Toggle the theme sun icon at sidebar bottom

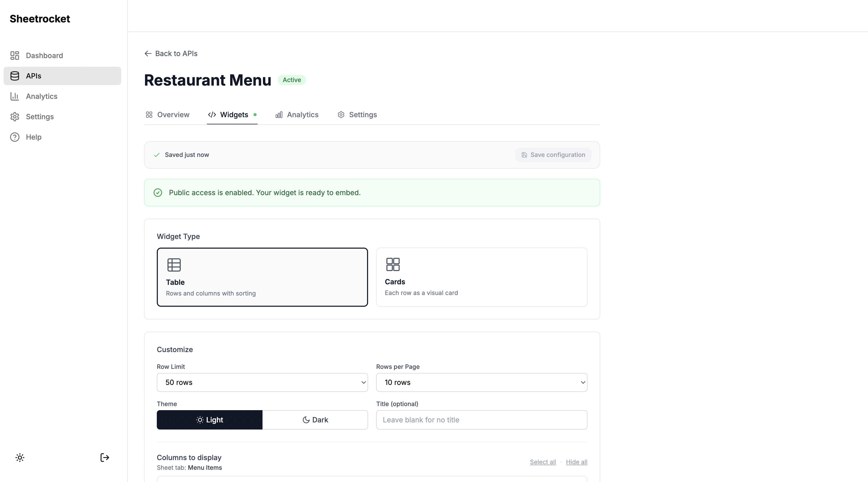[x=20, y=457]
